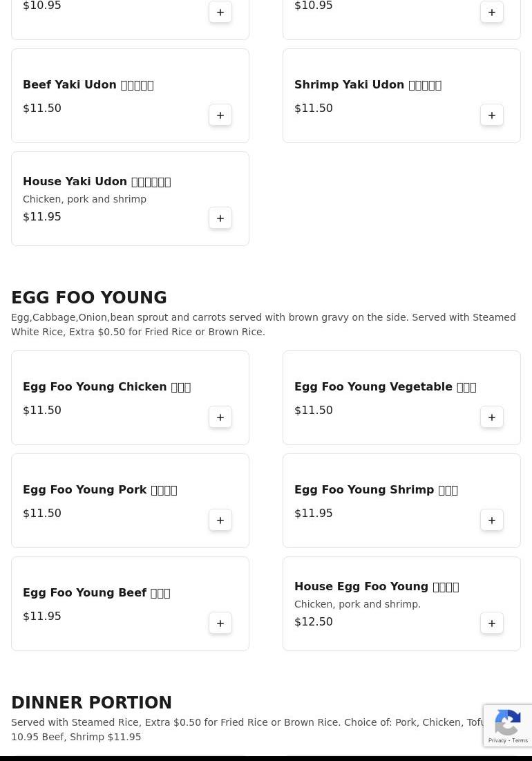Select House Yaki Udon item name
Viewport: 532px width, 761px height.
97,182
